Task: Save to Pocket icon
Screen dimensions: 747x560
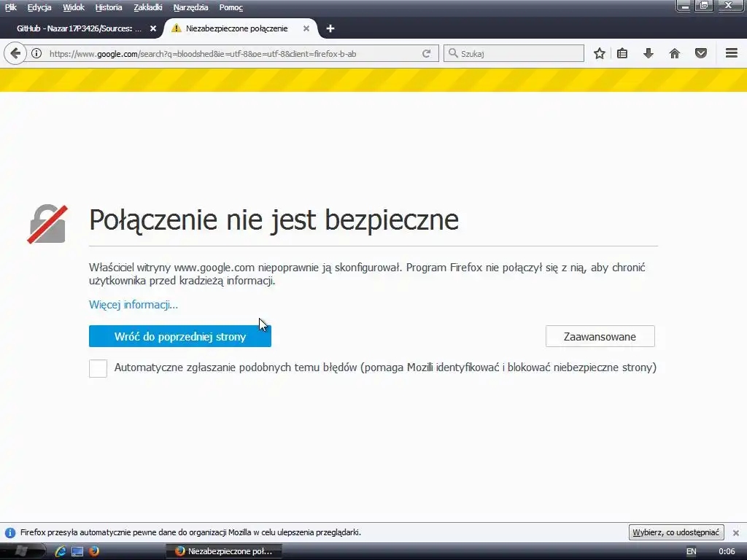Action: point(701,53)
